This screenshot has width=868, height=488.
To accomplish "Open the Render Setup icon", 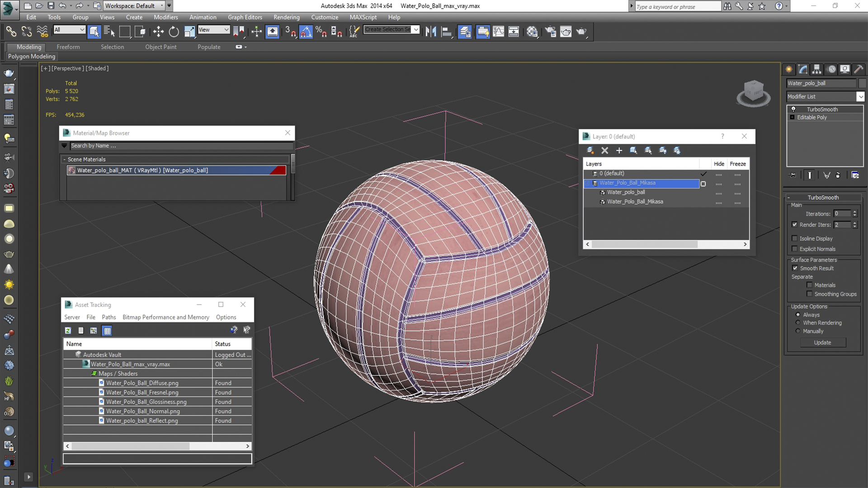I will pyautogui.click(x=551, y=31).
